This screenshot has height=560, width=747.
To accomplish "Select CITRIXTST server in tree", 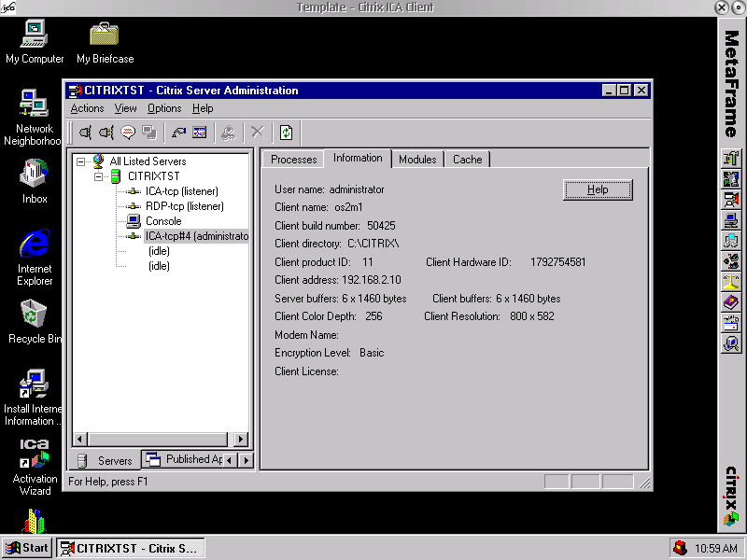I will (153, 176).
